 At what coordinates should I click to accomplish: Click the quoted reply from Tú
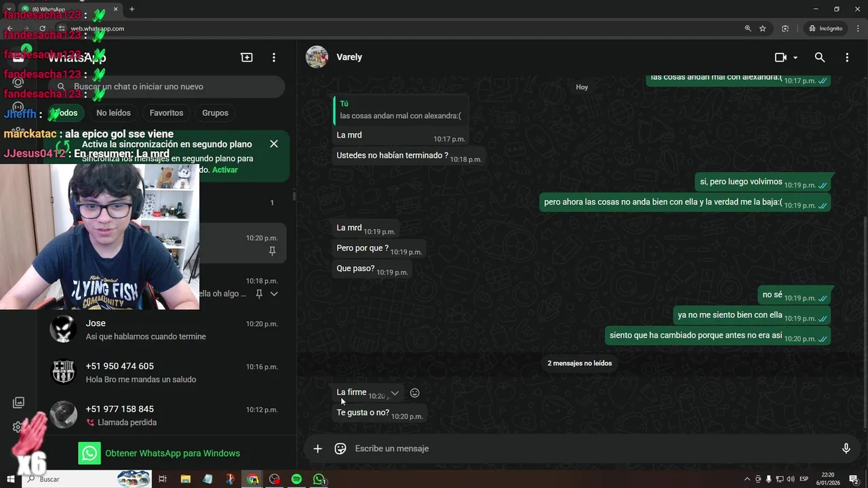click(400, 110)
